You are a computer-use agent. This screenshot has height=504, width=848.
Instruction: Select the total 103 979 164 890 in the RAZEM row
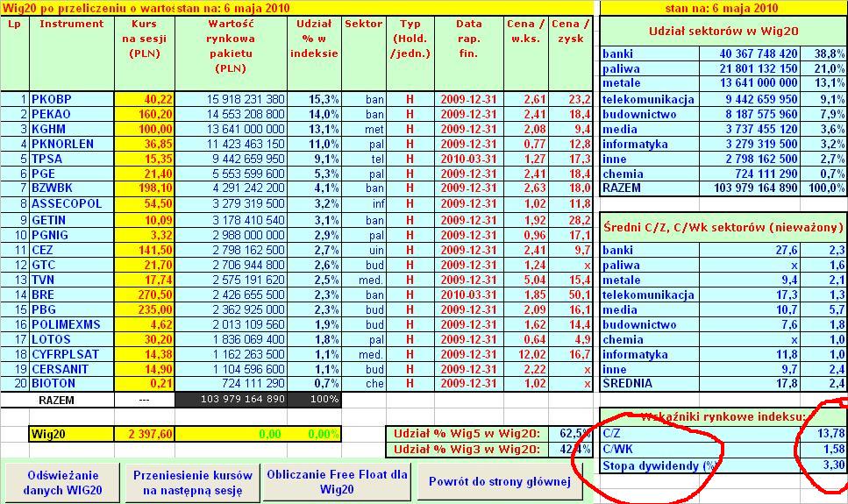tap(231, 400)
